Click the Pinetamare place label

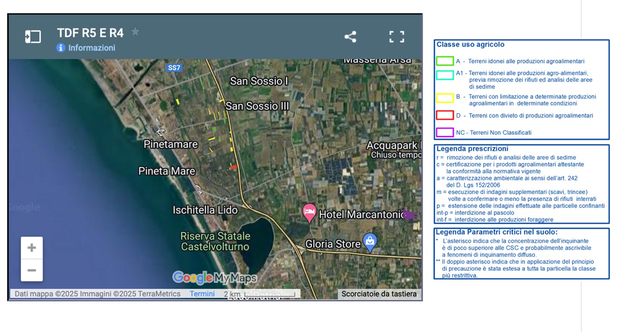click(171, 144)
